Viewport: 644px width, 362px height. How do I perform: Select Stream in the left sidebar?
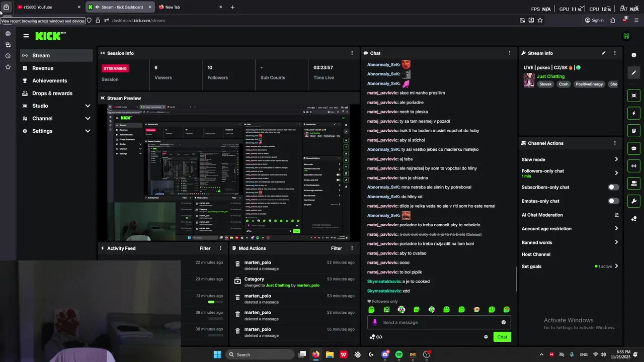(55, 55)
